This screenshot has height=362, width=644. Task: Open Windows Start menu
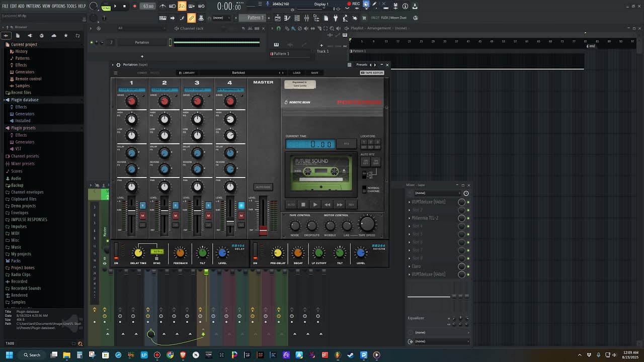coord(9,355)
